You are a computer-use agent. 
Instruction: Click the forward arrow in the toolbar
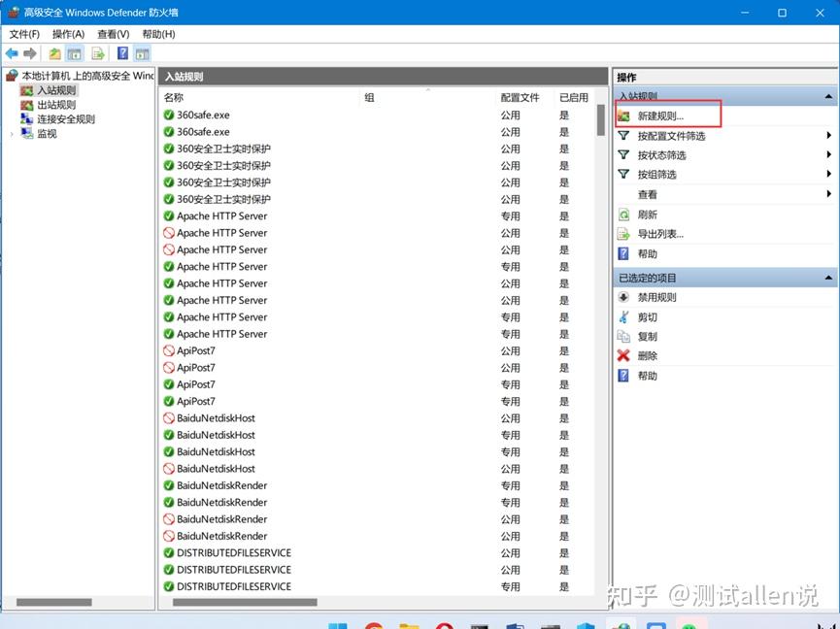[x=30, y=53]
